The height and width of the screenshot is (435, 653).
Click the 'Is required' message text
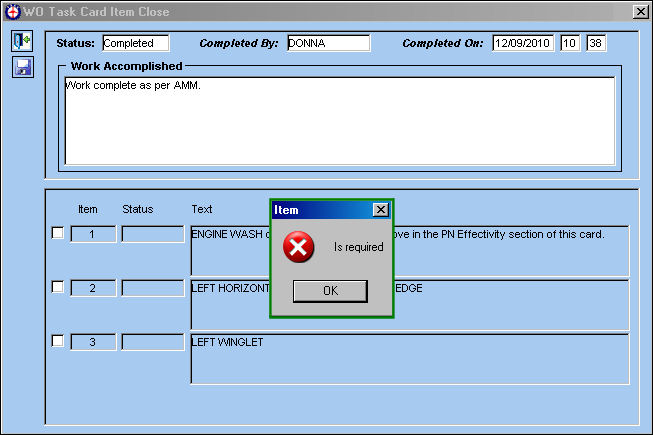click(x=359, y=247)
